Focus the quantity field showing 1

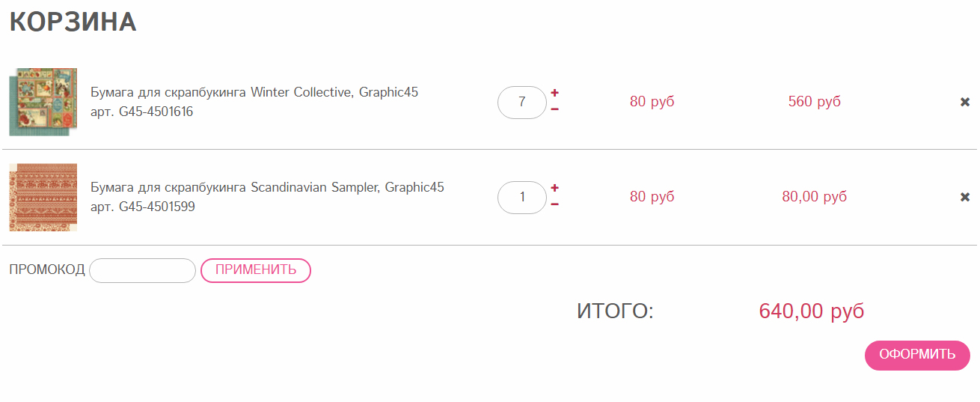pos(522,198)
